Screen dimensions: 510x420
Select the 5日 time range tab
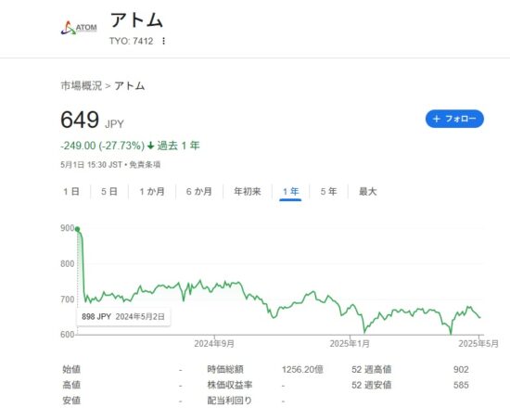pyautogui.click(x=109, y=191)
